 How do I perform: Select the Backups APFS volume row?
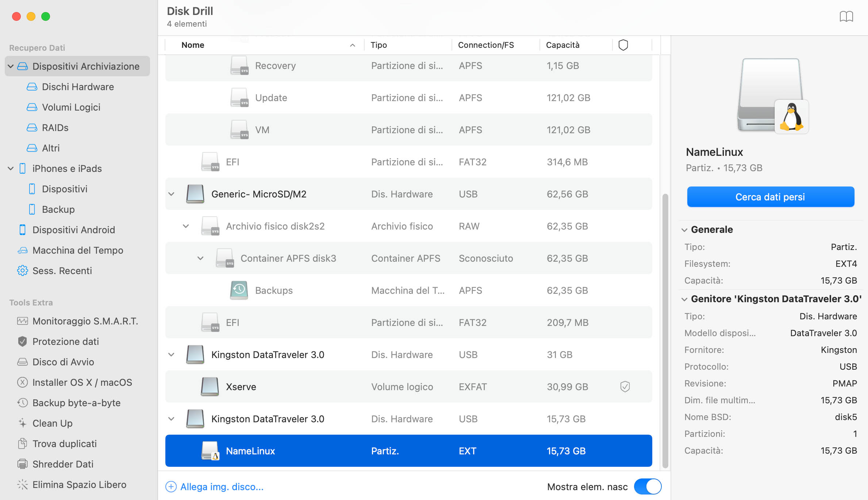(x=408, y=290)
